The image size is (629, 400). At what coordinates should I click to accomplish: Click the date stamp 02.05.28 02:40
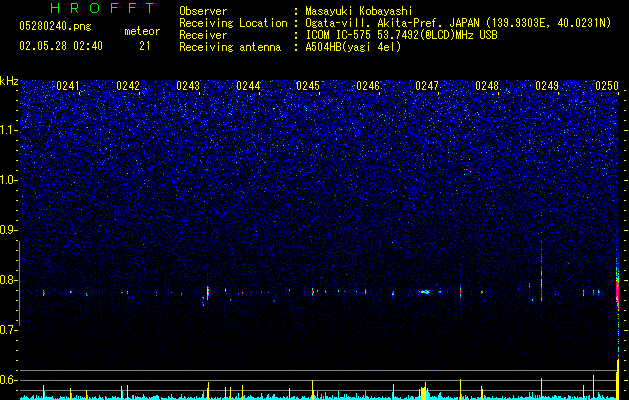coord(61,46)
